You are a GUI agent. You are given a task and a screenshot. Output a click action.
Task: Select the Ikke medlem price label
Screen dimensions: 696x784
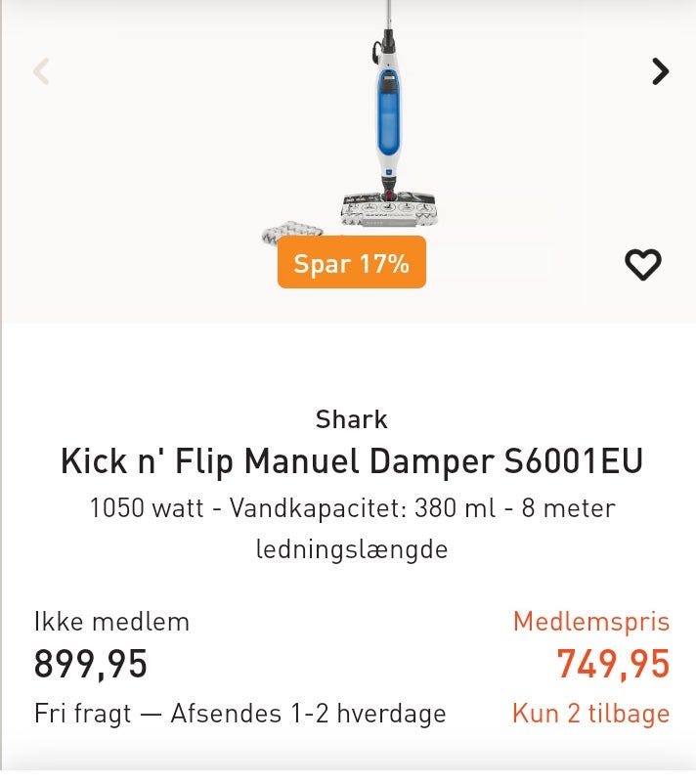[x=111, y=622]
